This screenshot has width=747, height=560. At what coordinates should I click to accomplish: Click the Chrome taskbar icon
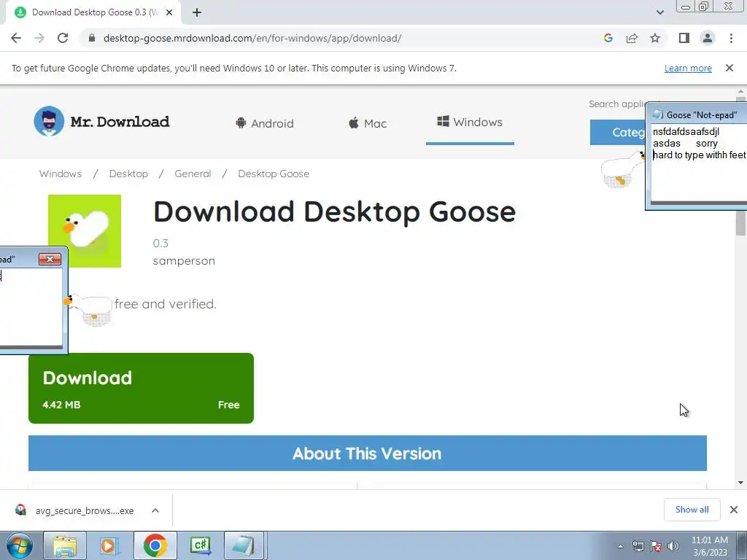(155, 545)
